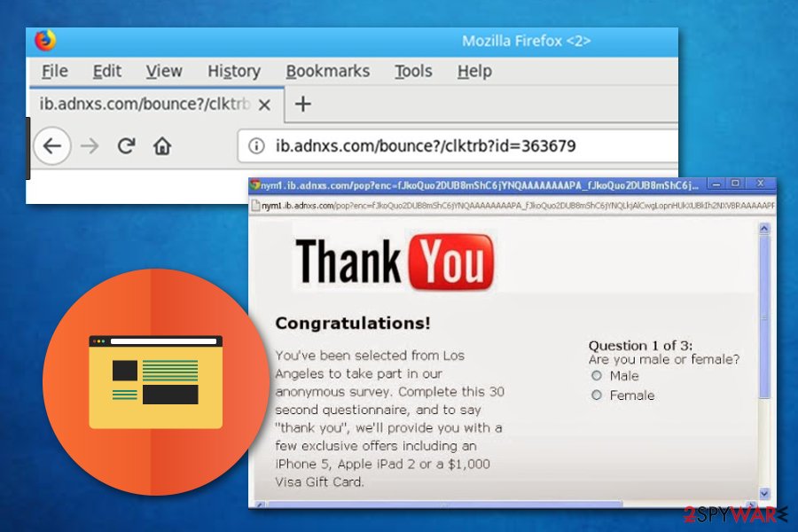Click the popup scrollbar up arrow
798x532 pixels.
point(764,229)
